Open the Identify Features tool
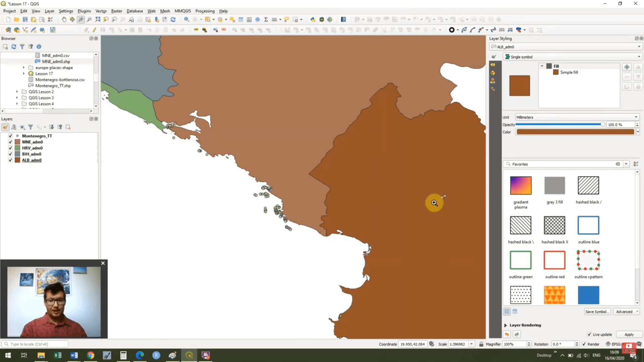Screen dimensions: 644x362 click(x=186, y=19)
